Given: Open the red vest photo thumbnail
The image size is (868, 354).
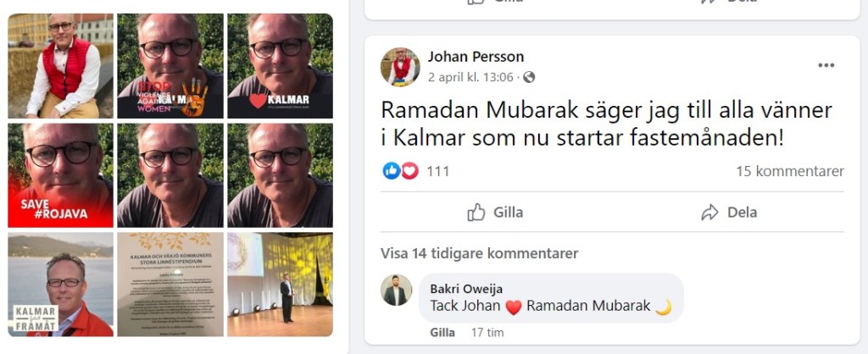Looking at the screenshot, I should coord(60,66).
